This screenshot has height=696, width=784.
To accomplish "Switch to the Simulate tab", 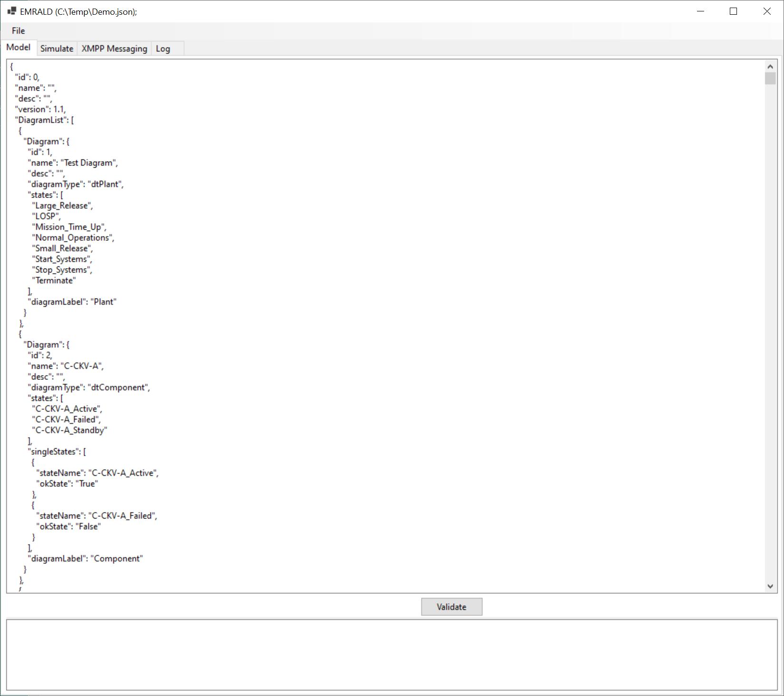I will tap(57, 48).
